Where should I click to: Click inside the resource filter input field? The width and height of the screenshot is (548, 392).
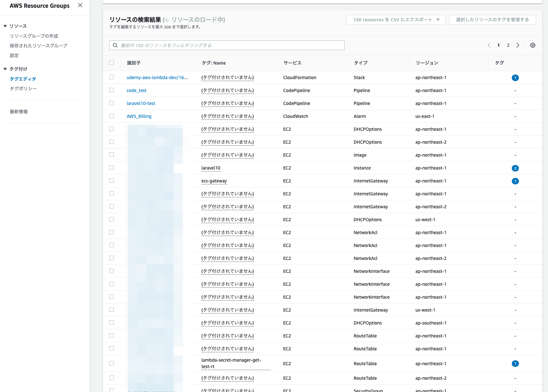226,45
